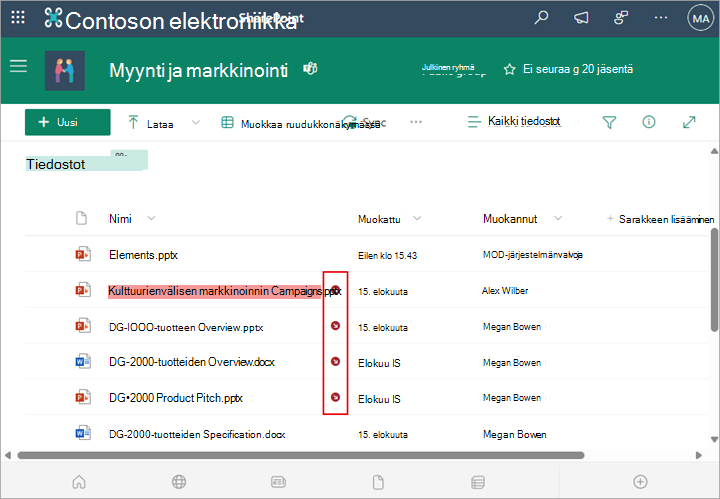This screenshot has width=720, height=499.
Task: Open the Home icon in bottom bar
Action: (x=79, y=482)
